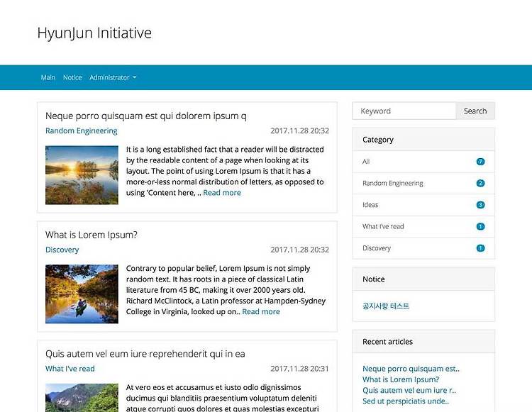
Task: Open What I've read tag under third article
Action: click(x=70, y=369)
